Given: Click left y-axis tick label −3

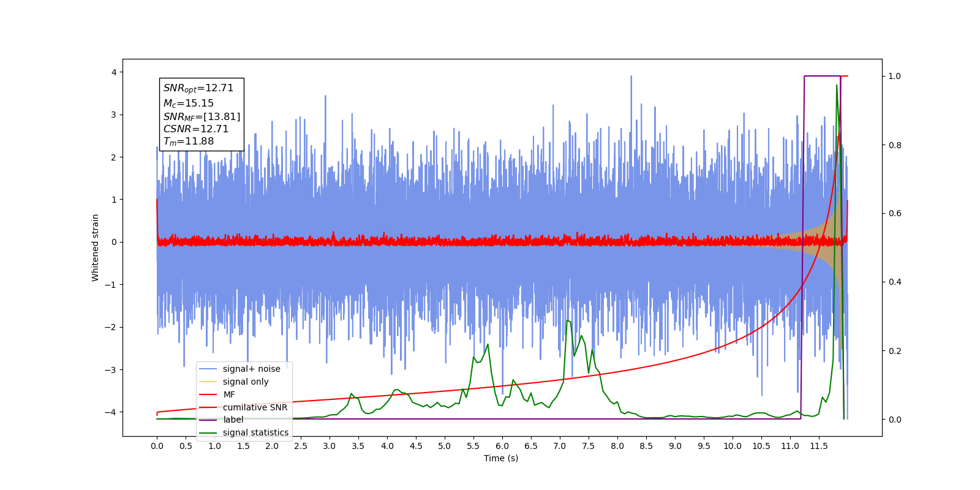Looking at the screenshot, I should [x=111, y=369].
